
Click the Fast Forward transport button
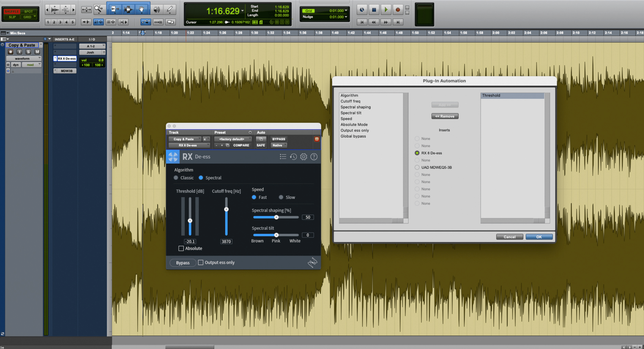[x=386, y=22]
